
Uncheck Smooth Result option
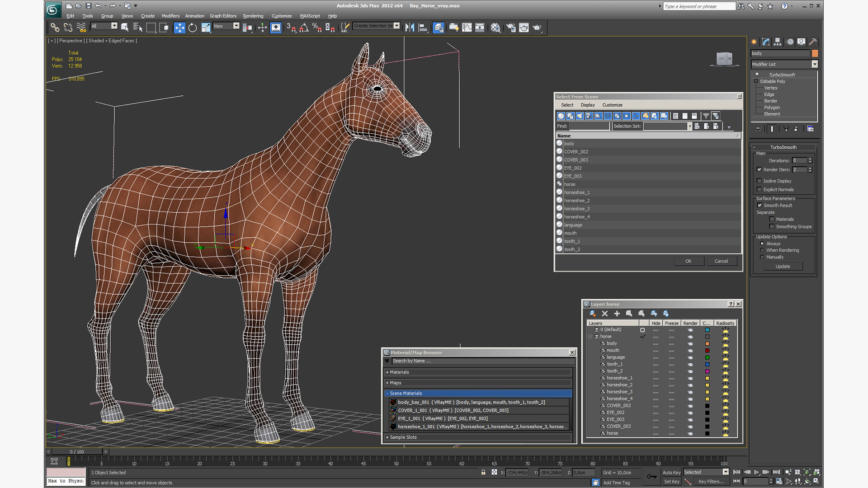tap(759, 205)
